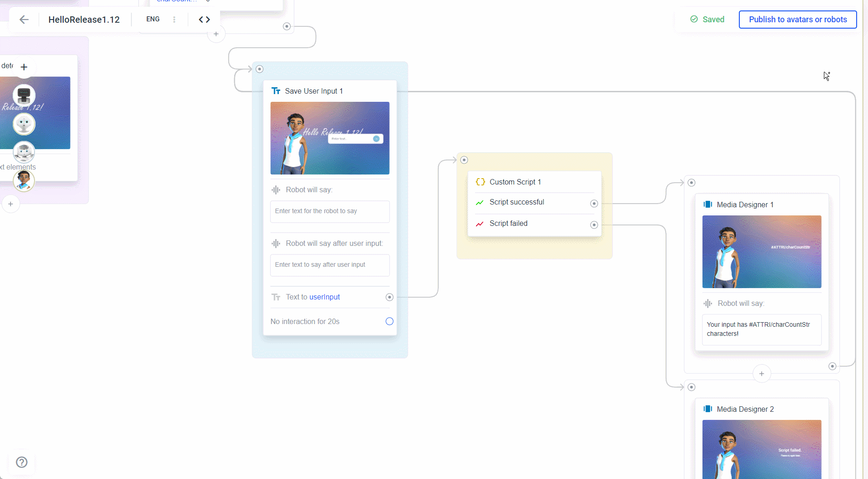Select the white Pepper robot avatar icon
The width and height of the screenshot is (868, 479).
pyautogui.click(x=24, y=124)
